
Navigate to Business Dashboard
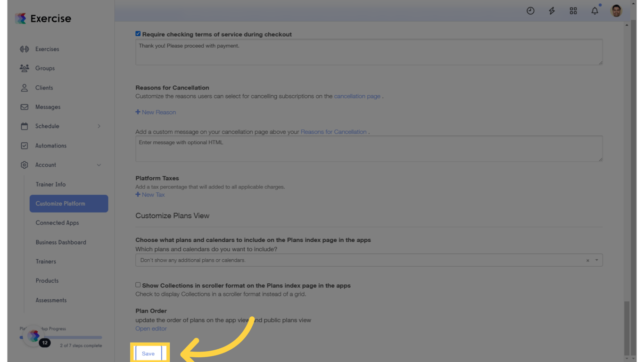click(x=61, y=242)
